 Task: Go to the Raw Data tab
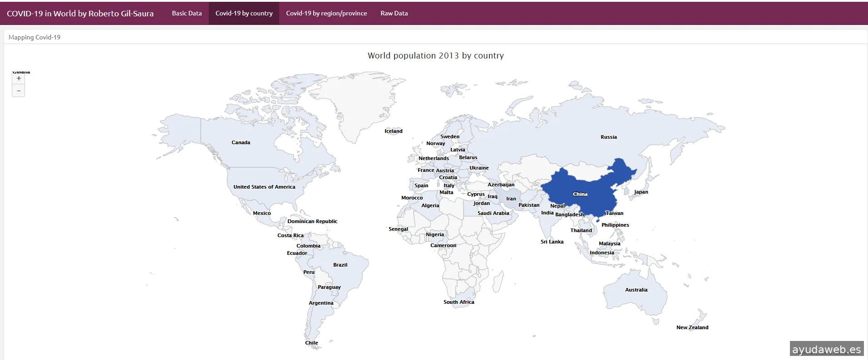point(394,13)
